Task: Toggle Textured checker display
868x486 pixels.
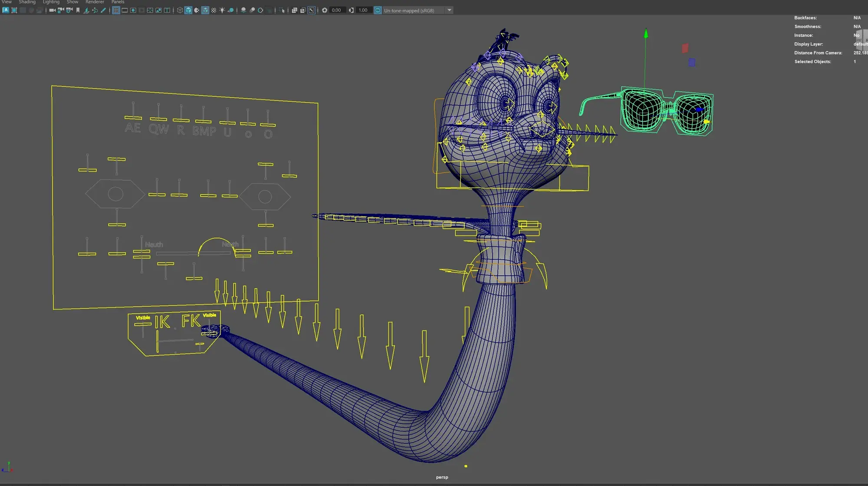Action: (x=214, y=10)
